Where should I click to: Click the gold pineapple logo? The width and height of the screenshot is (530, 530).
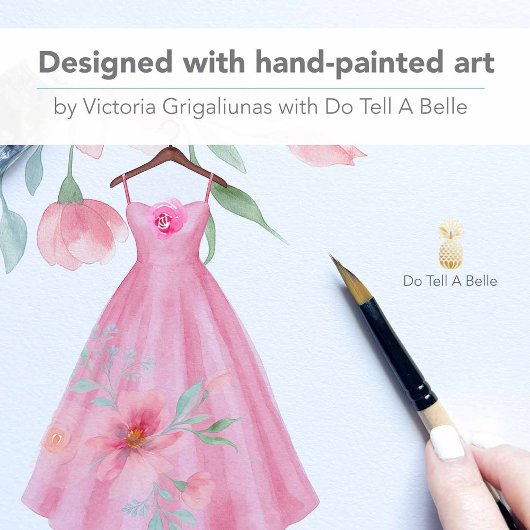click(451, 244)
